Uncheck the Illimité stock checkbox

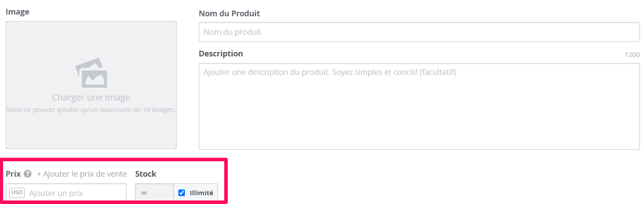click(182, 193)
